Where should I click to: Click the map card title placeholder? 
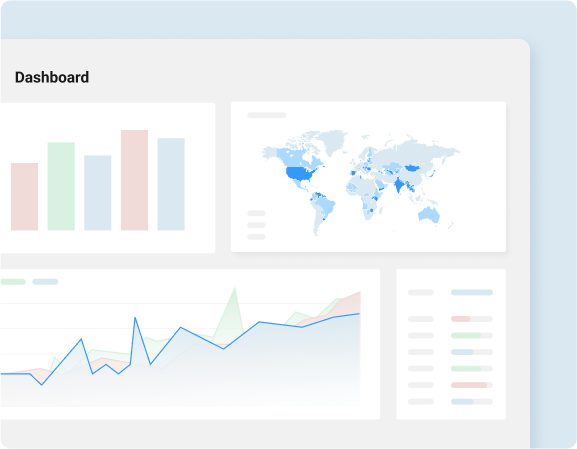[x=266, y=115]
